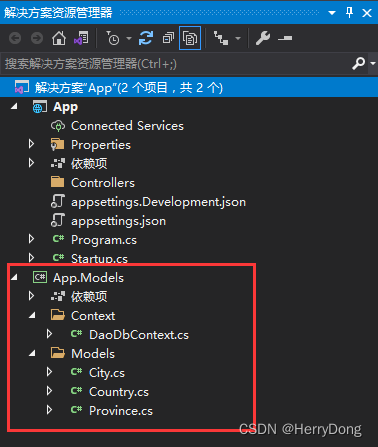Select the Controllers folder label
This screenshot has height=447, width=378.
(103, 183)
